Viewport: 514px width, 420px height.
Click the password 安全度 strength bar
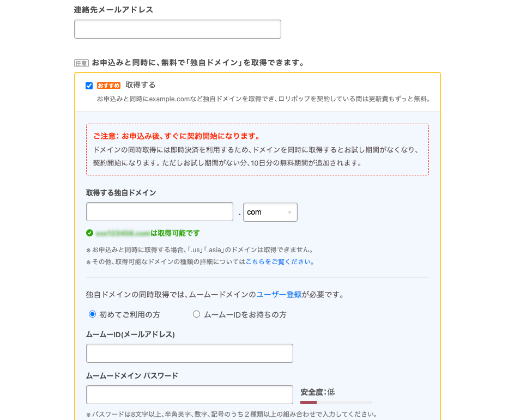(x=336, y=403)
